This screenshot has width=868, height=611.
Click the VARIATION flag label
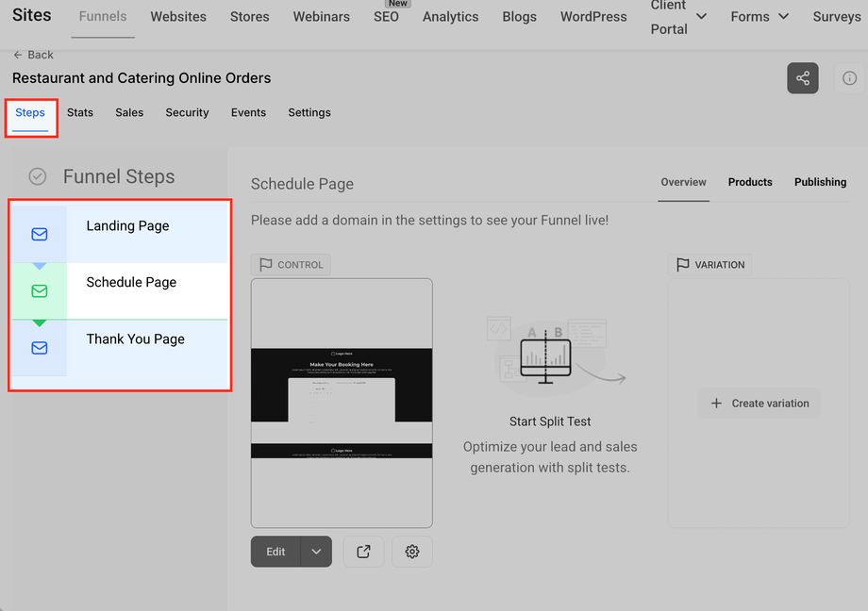tap(710, 265)
